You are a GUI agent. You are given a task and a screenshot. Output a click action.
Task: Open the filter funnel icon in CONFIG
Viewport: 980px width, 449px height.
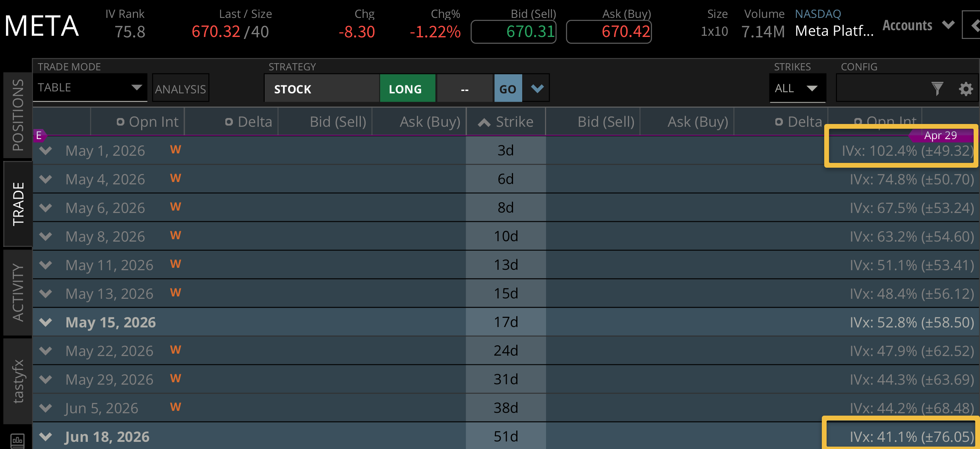coord(937,89)
